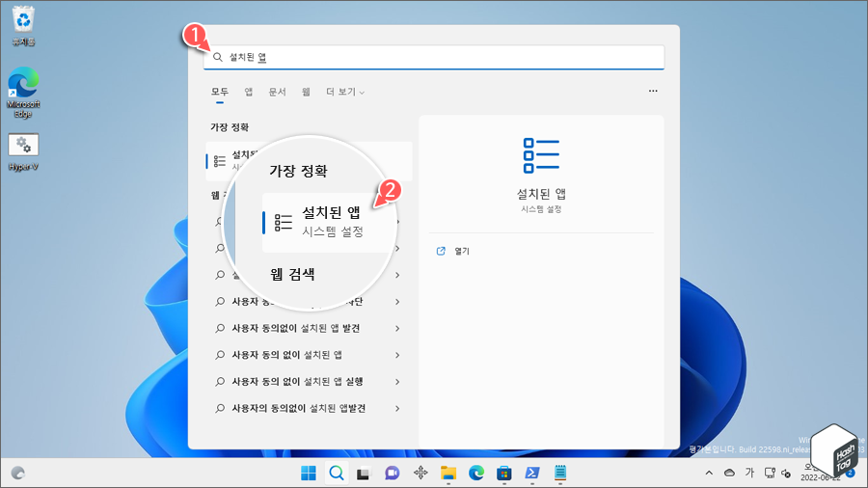Select the 앱 search filter tab
This screenshot has height=488, width=868.
coord(249,92)
